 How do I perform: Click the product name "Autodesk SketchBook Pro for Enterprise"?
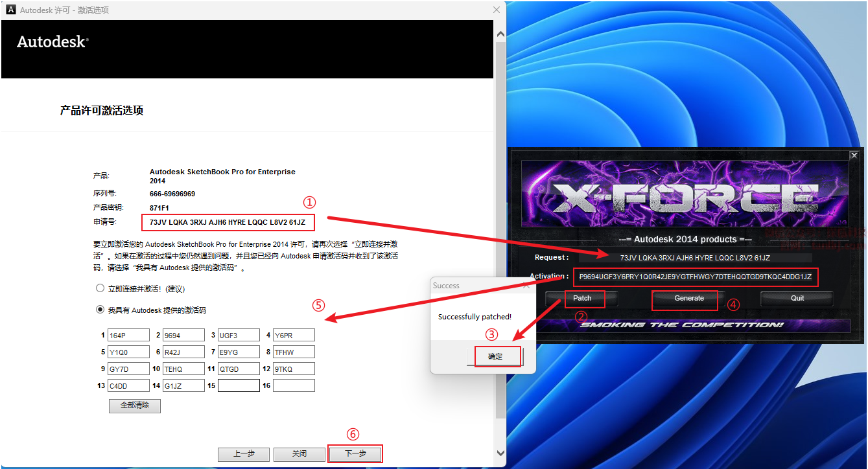coord(222,172)
